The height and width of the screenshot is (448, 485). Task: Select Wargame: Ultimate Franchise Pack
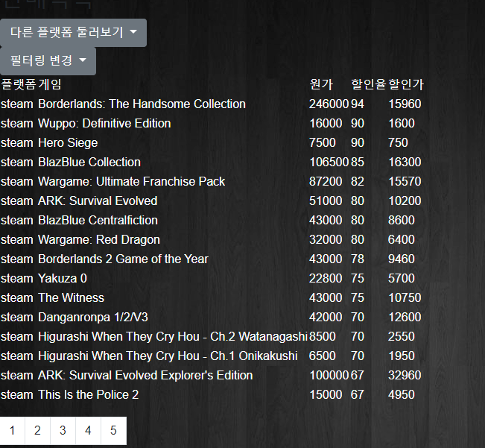(x=131, y=182)
